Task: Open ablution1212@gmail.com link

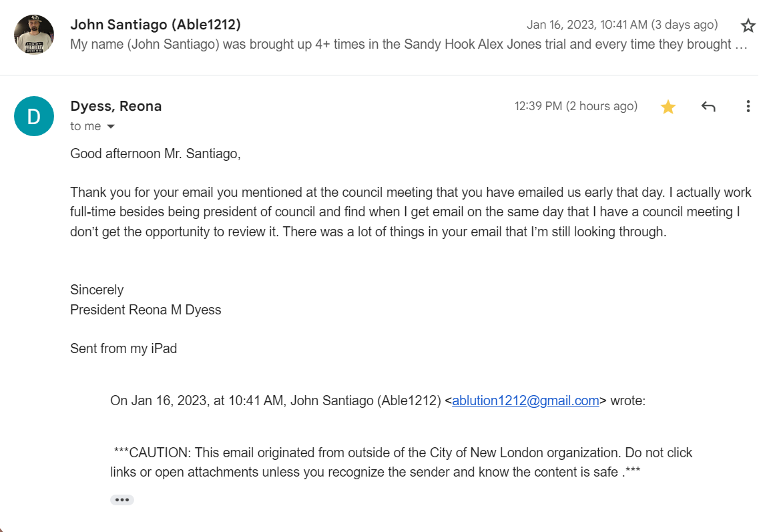Action: point(525,401)
